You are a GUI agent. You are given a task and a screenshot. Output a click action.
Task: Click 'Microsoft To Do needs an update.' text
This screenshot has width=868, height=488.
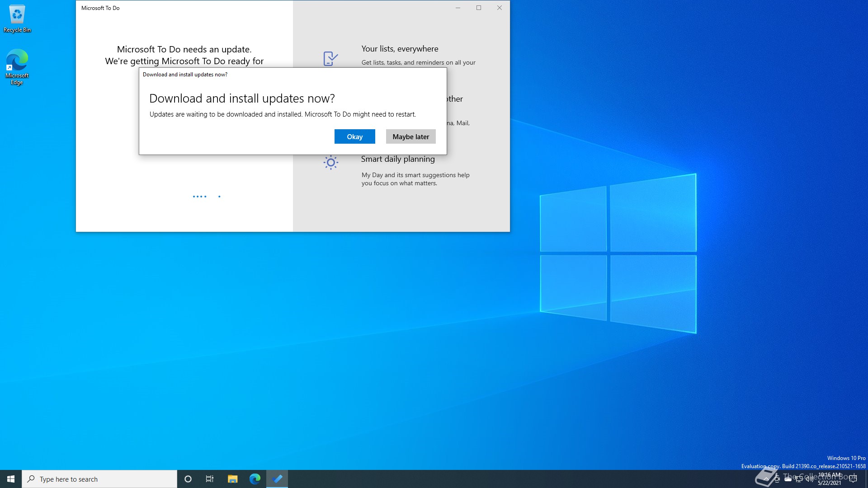tap(184, 49)
